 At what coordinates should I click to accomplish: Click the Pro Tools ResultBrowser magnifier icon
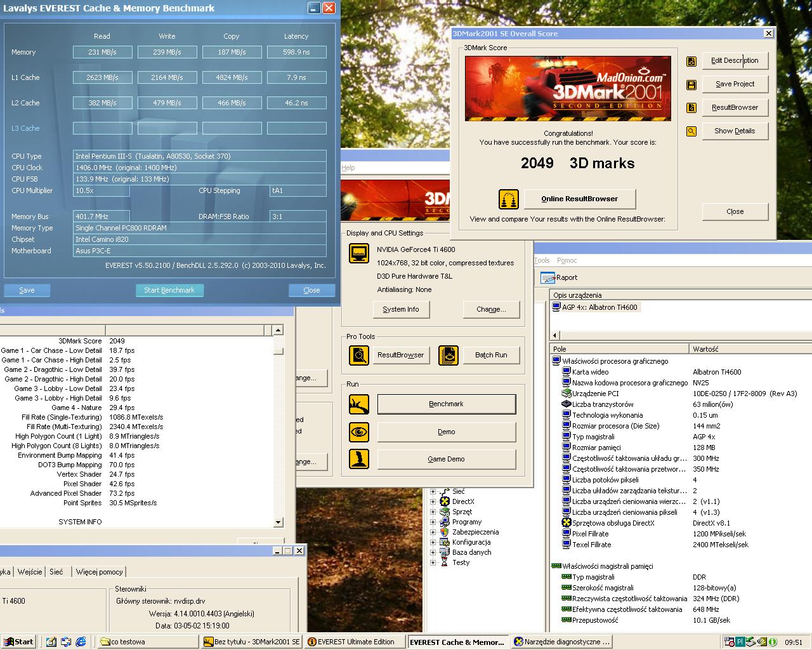[x=359, y=355]
